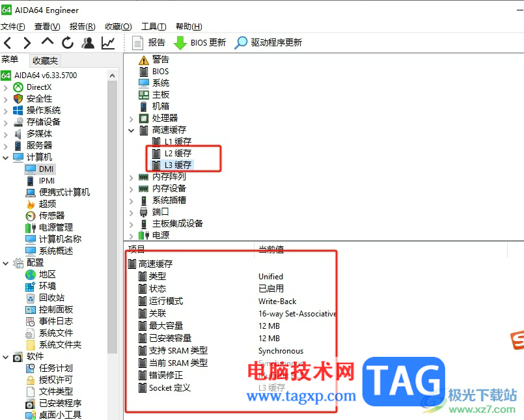The height and width of the screenshot is (420, 524).
Task: Open 回收站 recycle bin icon
Action: 31,298
